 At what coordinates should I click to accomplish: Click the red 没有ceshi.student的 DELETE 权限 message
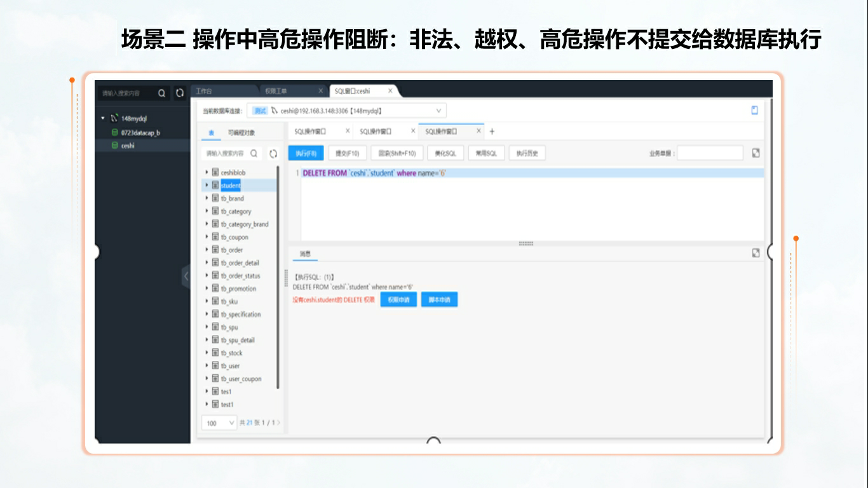pos(334,299)
